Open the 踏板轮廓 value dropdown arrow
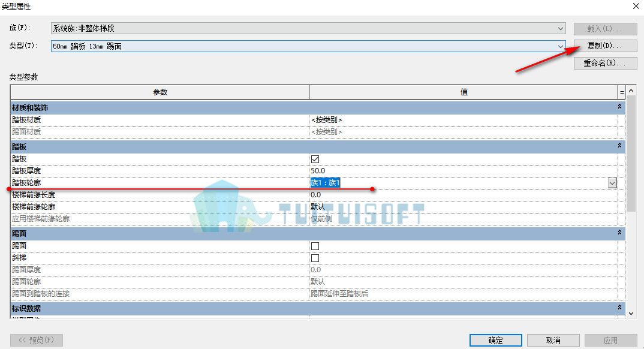Screen dimensions: 644x349 point(612,183)
